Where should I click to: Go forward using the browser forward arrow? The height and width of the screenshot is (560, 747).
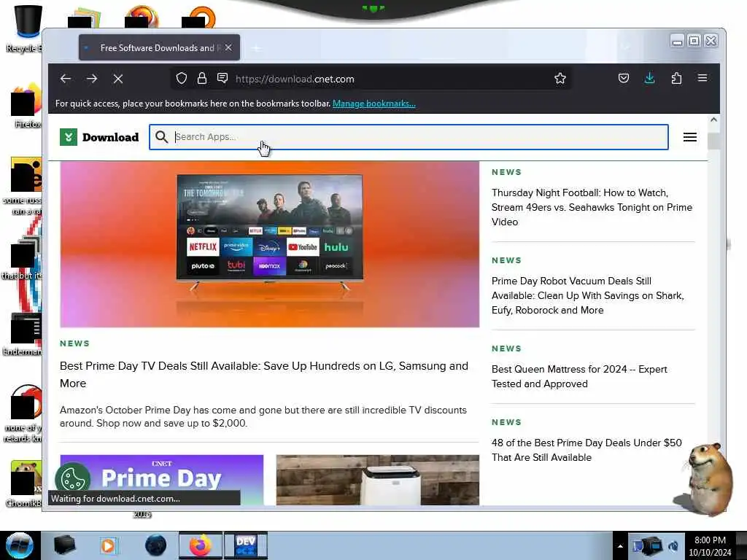(92, 79)
